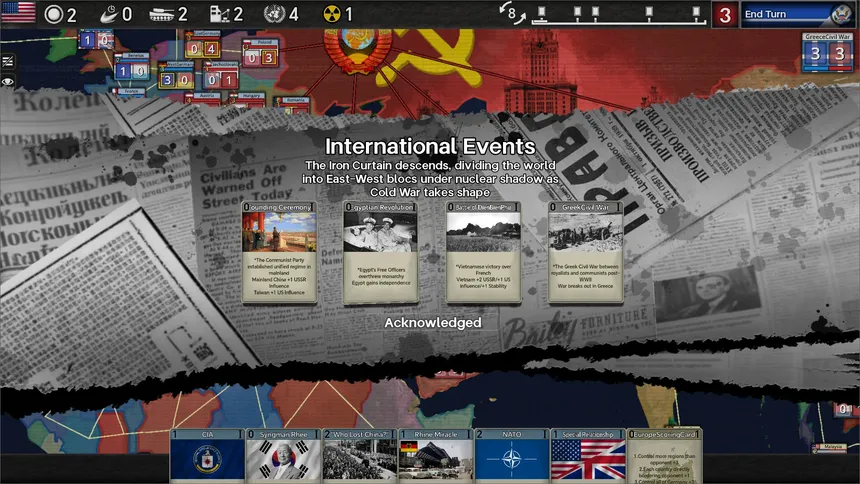Screen dimensions: 860x484
Task: Click the Greece Civil War tracker panel
Action: pos(828,52)
